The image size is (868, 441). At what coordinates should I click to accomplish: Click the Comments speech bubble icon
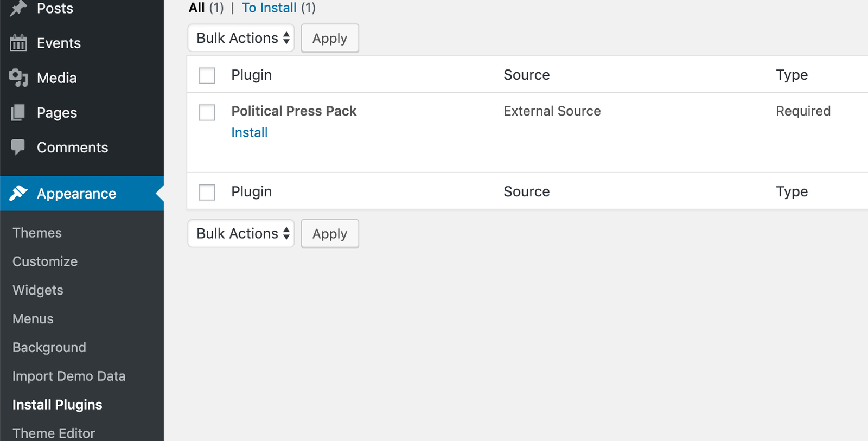point(18,147)
